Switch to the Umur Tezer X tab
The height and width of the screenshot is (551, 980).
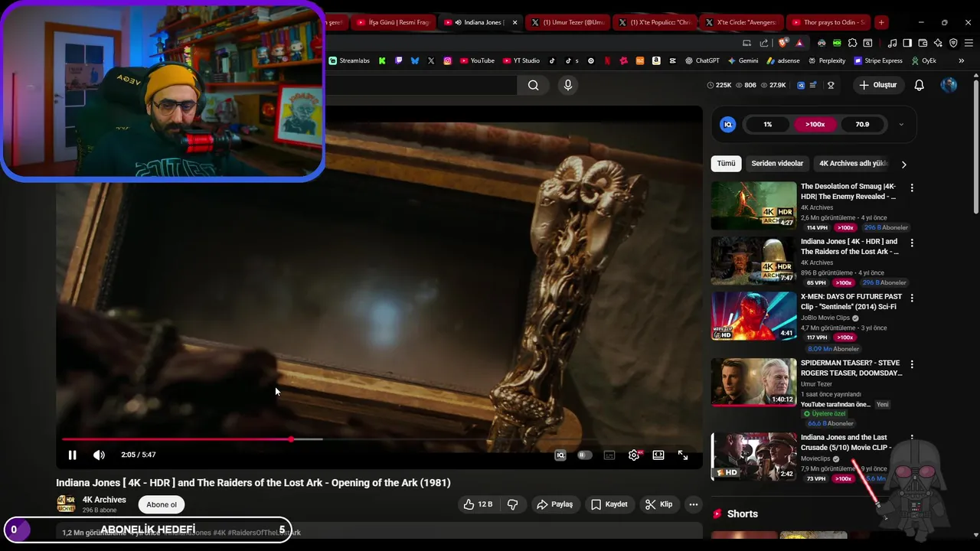click(568, 22)
